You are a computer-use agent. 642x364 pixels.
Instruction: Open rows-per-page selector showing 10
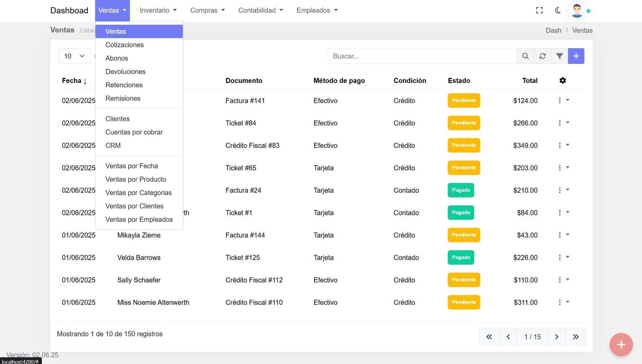point(74,56)
